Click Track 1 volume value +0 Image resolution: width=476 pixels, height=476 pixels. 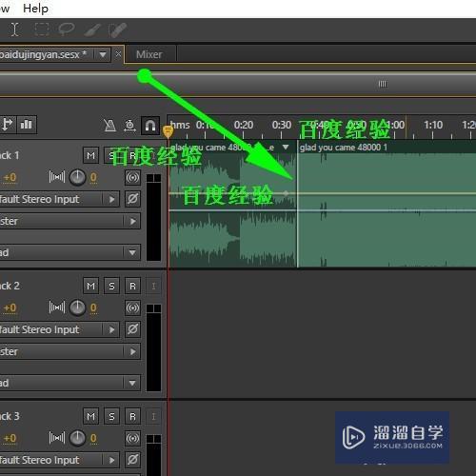10,177
